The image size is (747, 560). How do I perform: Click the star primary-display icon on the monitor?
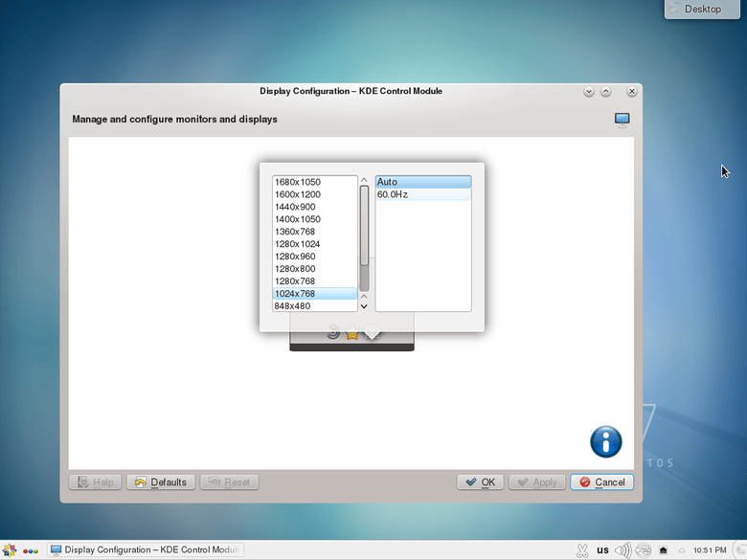(352, 334)
